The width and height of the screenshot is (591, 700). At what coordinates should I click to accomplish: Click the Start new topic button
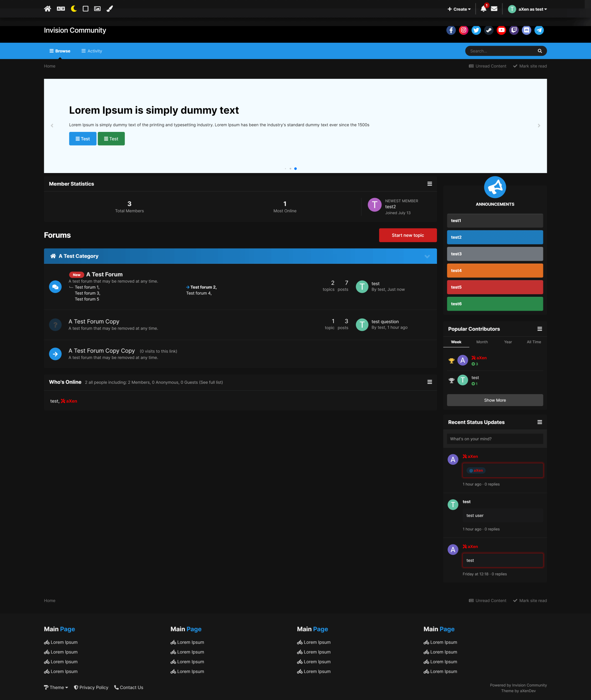coord(407,235)
